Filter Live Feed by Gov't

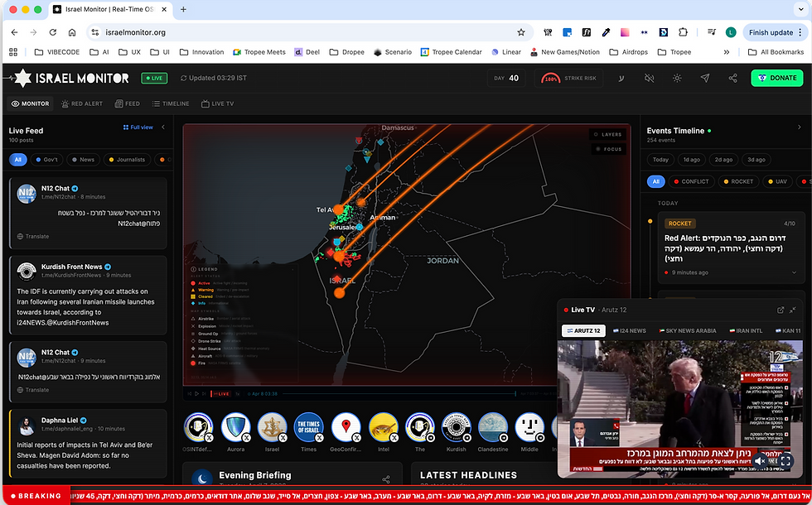46,160
